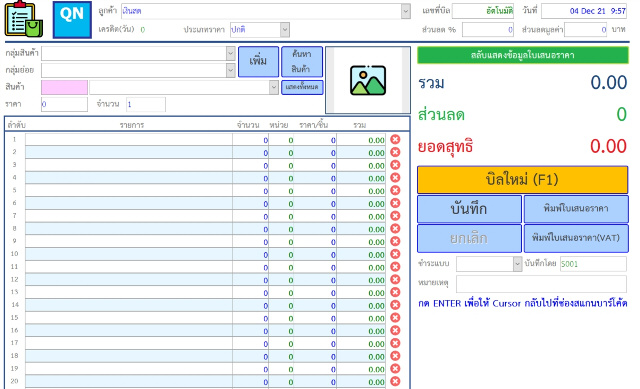The height and width of the screenshot is (389, 640).
Task: Click the รายการ cell of row 10
Action: click(x=129, y=254)
